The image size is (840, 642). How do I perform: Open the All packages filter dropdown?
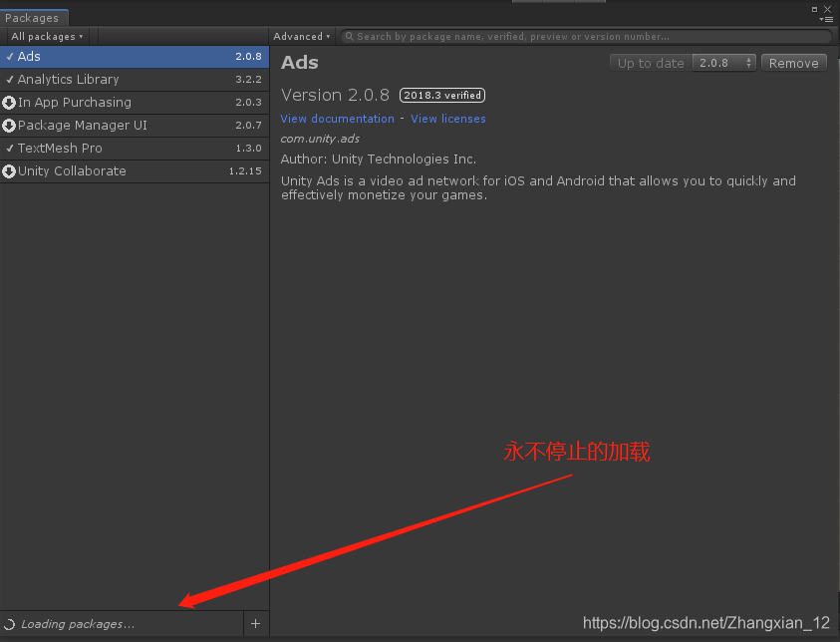coord(47,37)
